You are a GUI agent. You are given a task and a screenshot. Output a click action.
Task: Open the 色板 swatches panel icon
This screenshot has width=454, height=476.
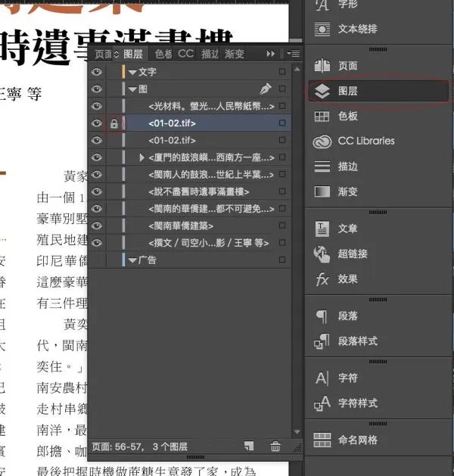(x=322, y=117)
